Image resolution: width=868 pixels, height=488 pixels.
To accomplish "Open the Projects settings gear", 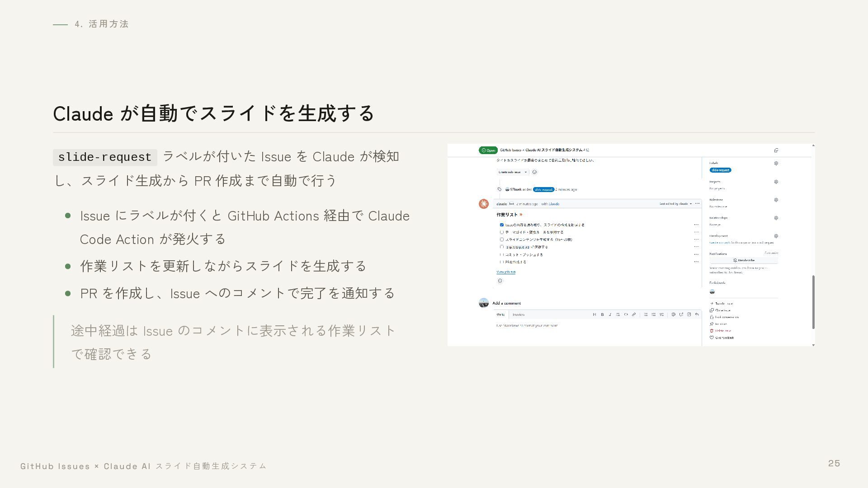I will 776,182.
